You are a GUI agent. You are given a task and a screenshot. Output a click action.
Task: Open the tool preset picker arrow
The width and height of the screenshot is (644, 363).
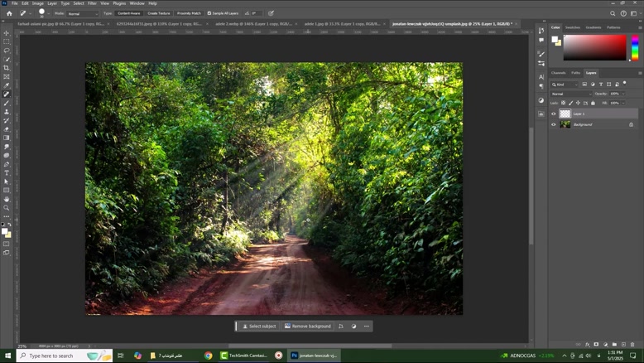(x=30, y=13)
